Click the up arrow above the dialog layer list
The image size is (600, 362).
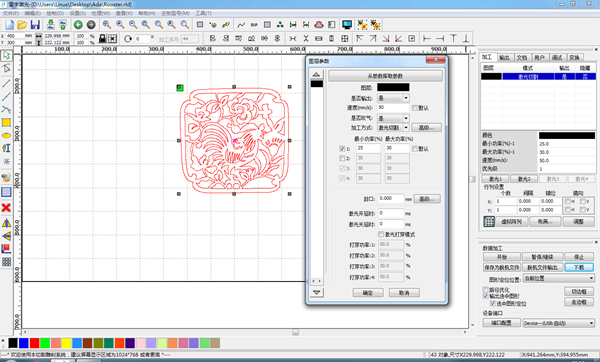tap(316, 74)
